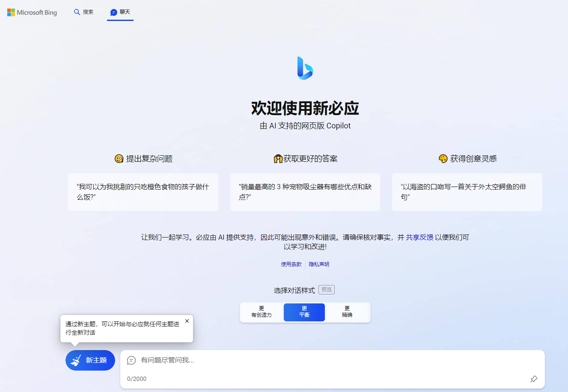Open the 共享反馈 feedback link
The height and width of the screenshot is (392, 568).
pyautogui.click(x=419, y=237)
